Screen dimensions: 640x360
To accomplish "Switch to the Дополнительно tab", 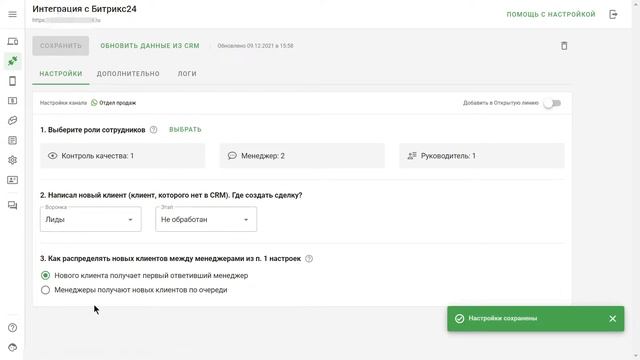I will [x=128, y=74].
